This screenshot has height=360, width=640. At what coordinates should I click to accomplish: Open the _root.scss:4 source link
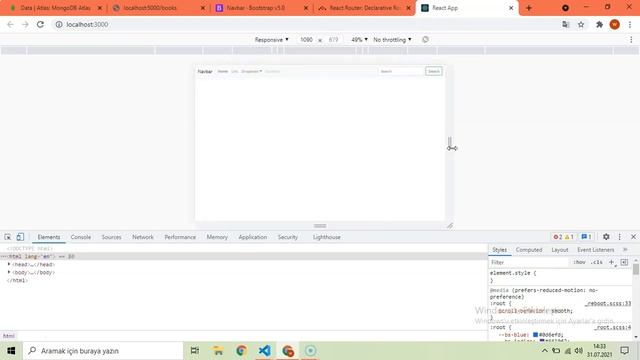coord(612,327)
